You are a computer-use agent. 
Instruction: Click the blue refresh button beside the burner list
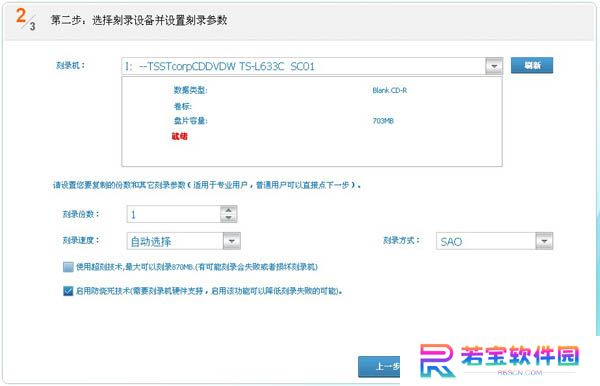(x=532, y=65)
